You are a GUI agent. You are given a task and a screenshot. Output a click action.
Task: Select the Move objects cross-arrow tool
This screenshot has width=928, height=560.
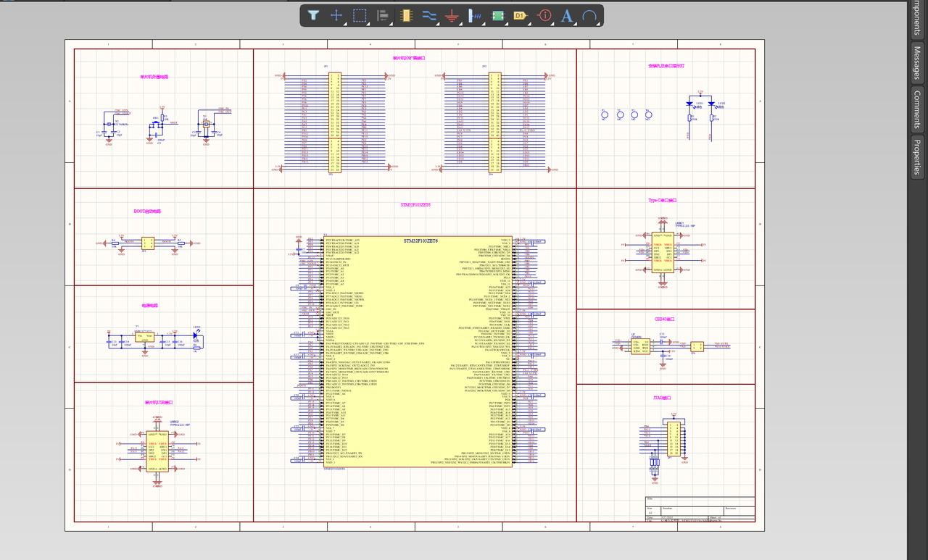[336, 15]
